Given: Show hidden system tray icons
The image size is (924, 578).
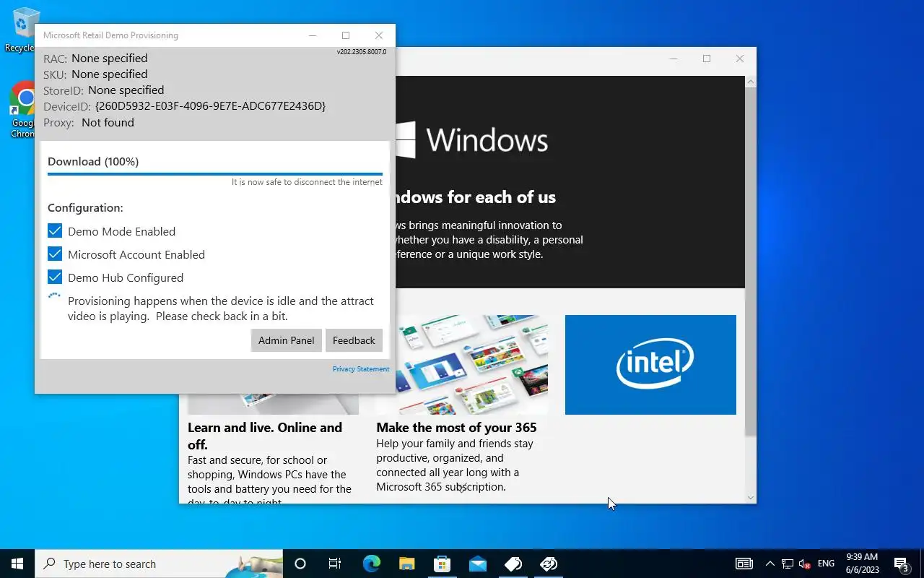Looking at the screenshot, I should pyautogui.click(x=770, y=564).
